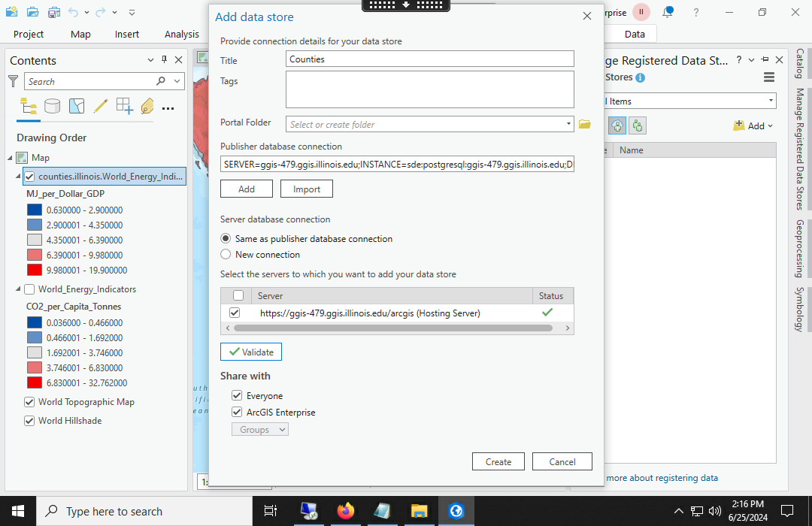812x526 pixels.
Task: Click the List By Labeling tag icon
Action: pos(147,106)
